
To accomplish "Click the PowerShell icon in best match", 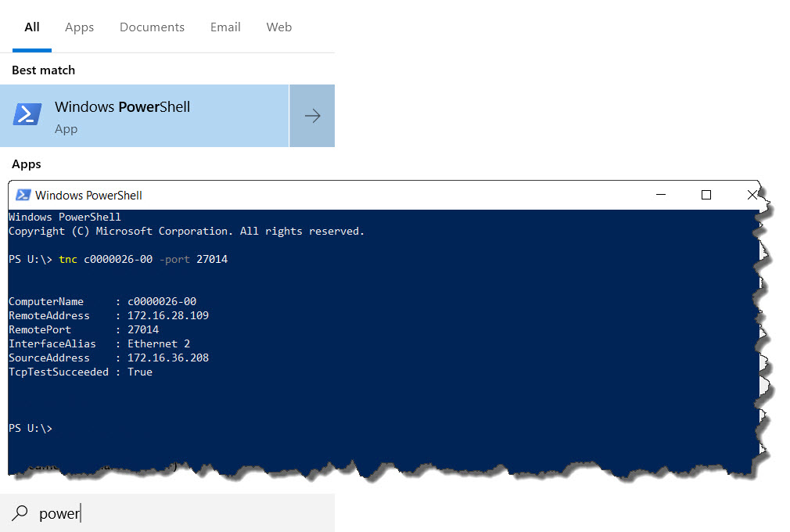I will [27, 114].
